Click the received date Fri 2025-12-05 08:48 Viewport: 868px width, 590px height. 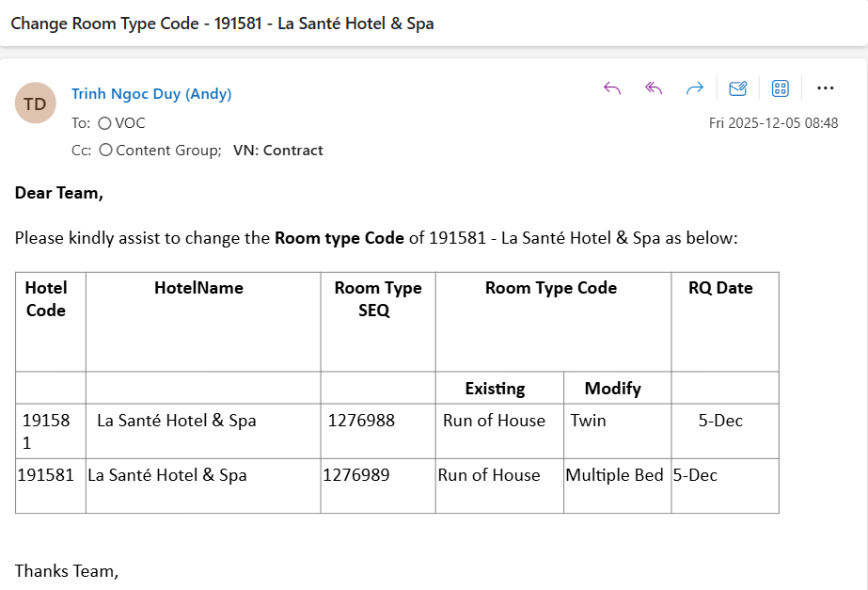point(773,123)
